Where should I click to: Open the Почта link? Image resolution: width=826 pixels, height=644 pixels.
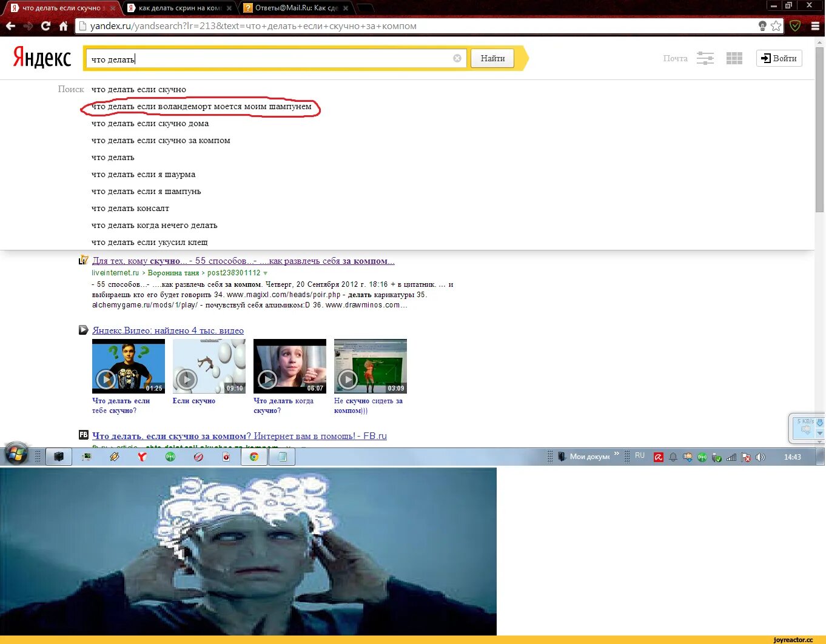[675, 58]
